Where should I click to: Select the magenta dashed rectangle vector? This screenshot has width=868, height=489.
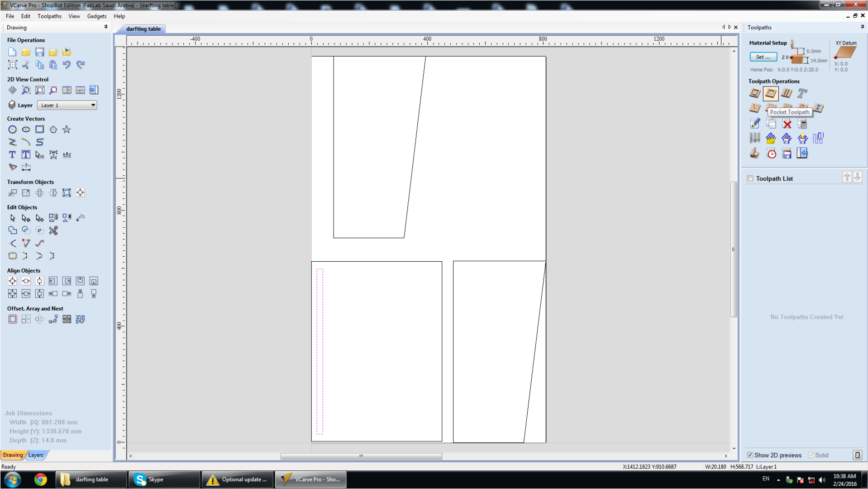pyautogui.click(x=320, y=351)
